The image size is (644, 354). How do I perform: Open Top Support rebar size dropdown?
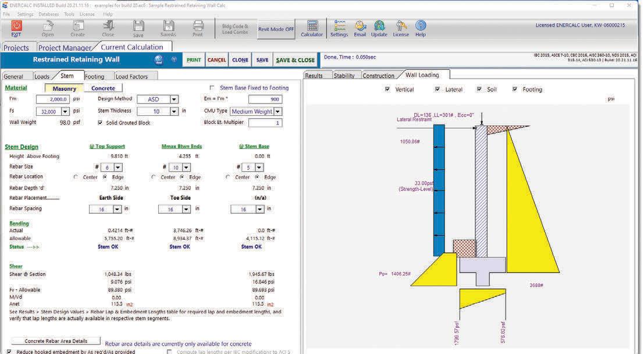(118, 167)
